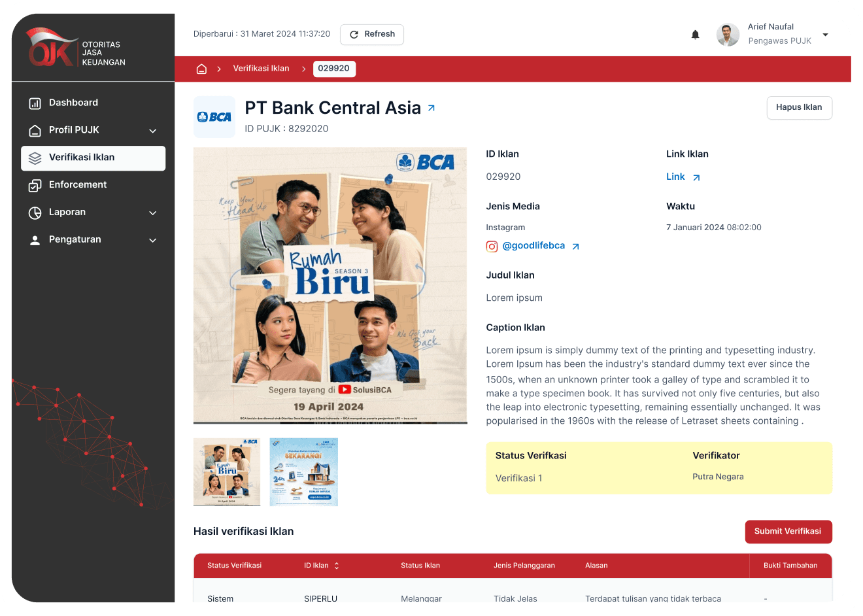Open the Arief Naufal account dropdown
The width and height of the screenshot is (863, 616).
825,35
